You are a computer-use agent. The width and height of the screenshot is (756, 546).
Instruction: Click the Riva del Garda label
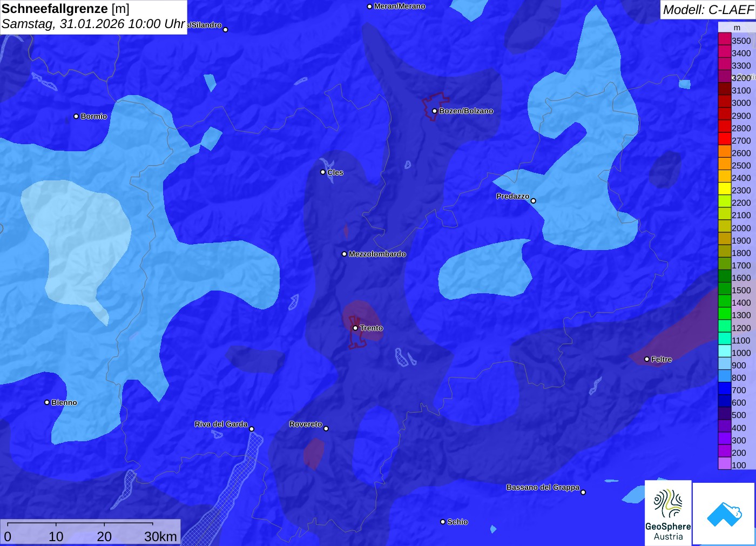point(221,424)
